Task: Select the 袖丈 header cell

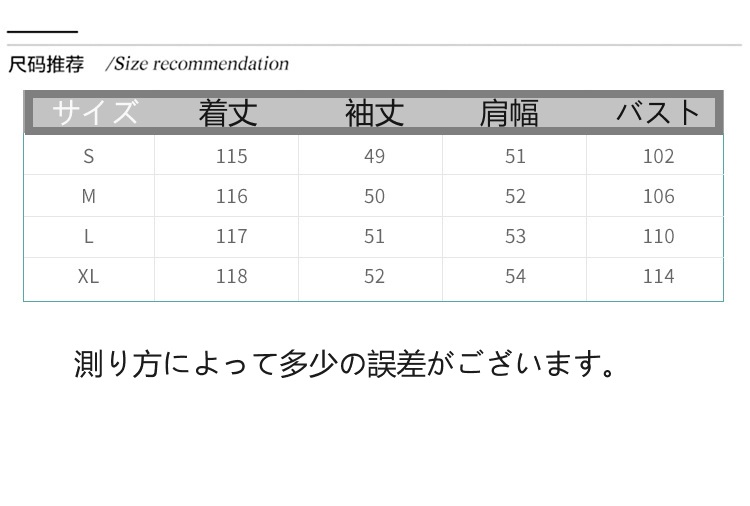Action: tap(374, 112)
